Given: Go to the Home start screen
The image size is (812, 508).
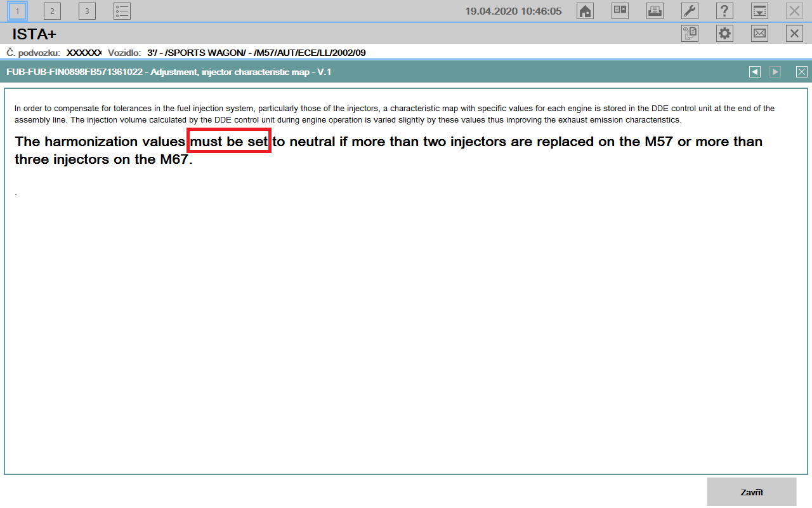Looking at the screenshot, I should pyautogui.click(x=585, y=11).
